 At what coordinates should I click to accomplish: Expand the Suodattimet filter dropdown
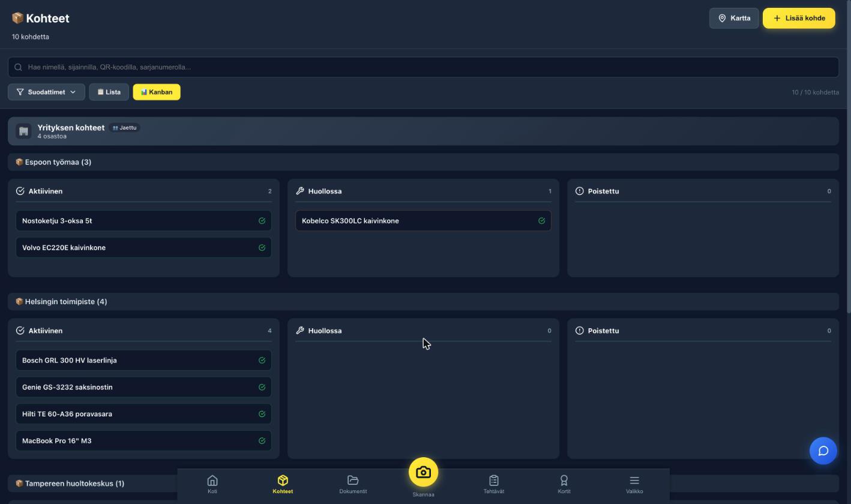[x=46, y=92]
